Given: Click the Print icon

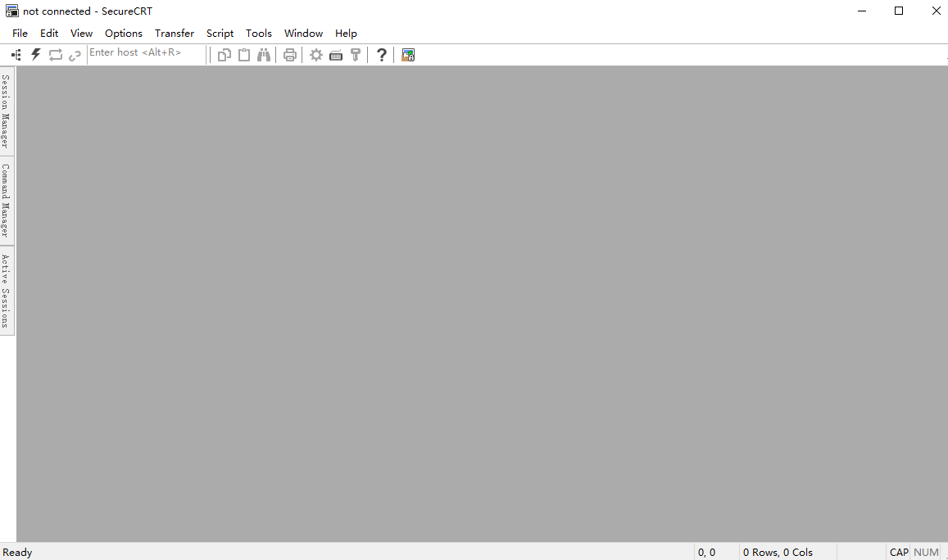Looking at the screenshot, I should (x=290, y=55).
